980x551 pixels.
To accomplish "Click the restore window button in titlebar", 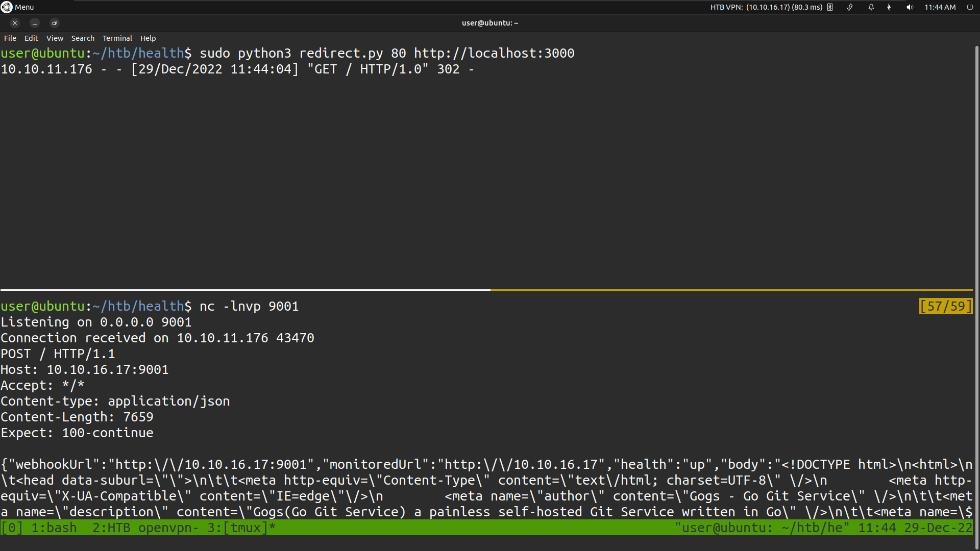I will 54,23.
